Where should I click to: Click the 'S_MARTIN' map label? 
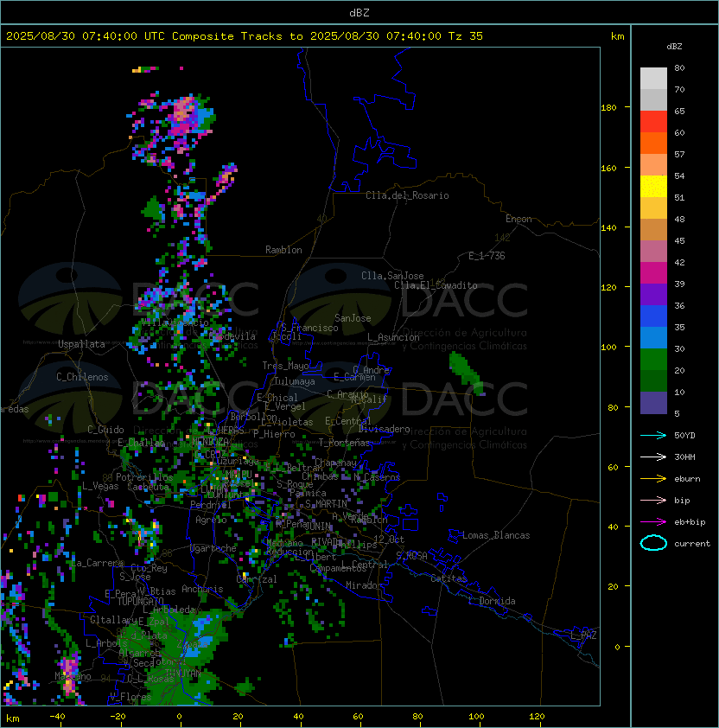pos(327,504)
